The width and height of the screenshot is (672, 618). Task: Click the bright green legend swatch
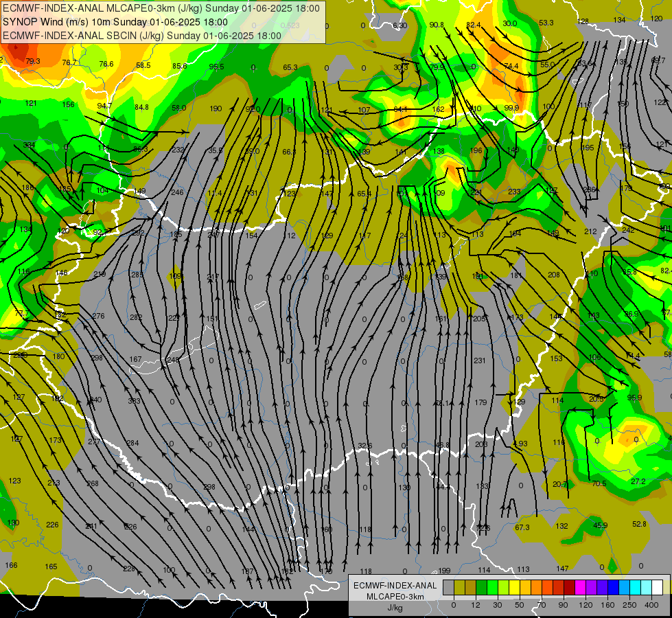tap(492, 587)
